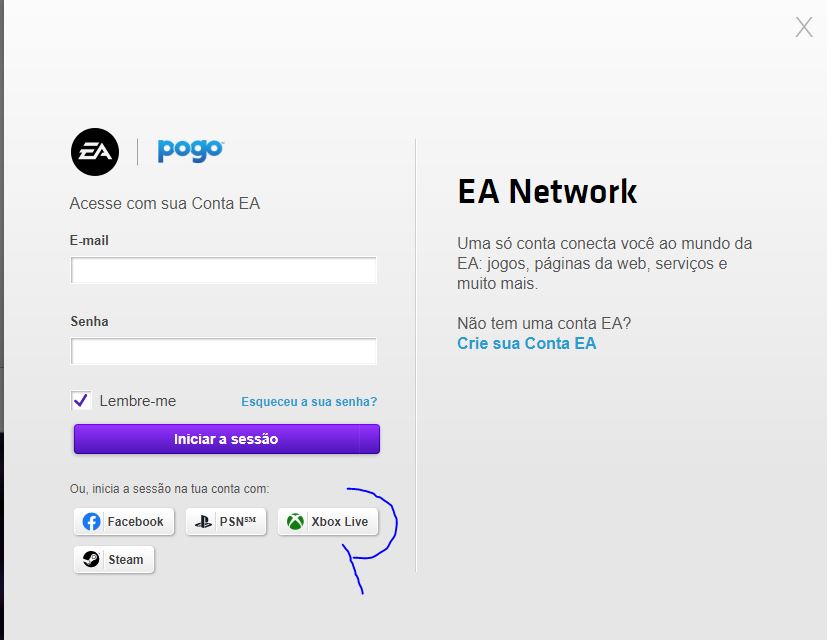Click the E-mail field label
Viewport: 827px width, 640px height.
(x=89, y=241)
